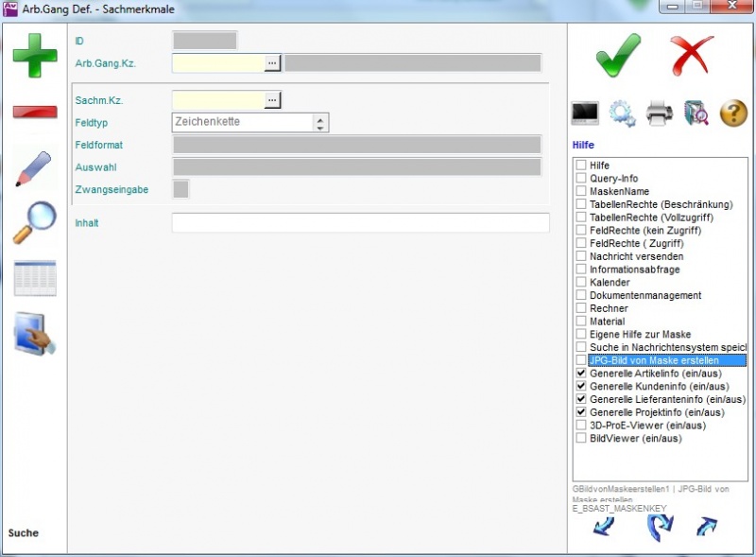Image resolution: width=756 pixels, height=557 pixels.
Task: Uncheck Generelle Artikelinfo (ein/aus)
Action: [x=581, y=374]
